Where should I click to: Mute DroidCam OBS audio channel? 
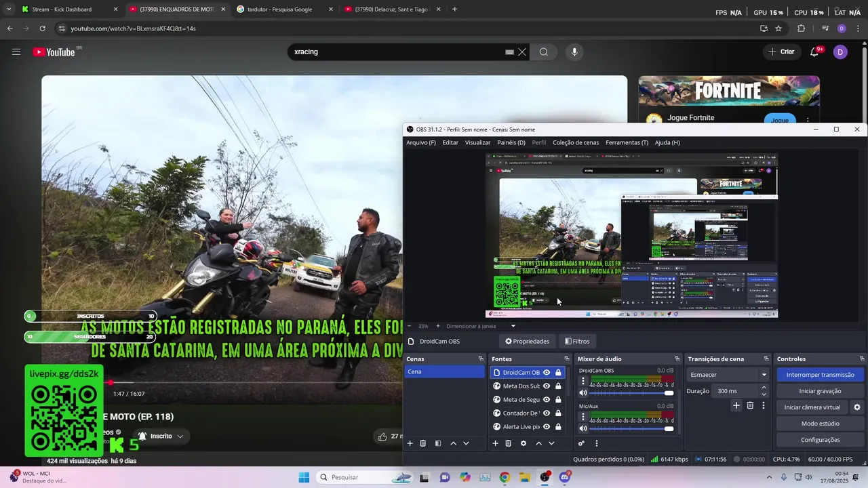pyautogui.click(x=583, y=393)
